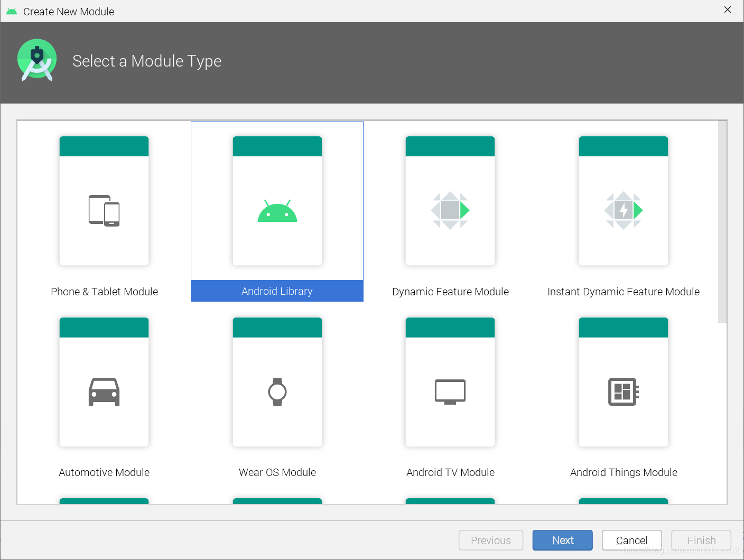The width and height of the screenshot is (744, 560).
Task: Click the Android icon in title bar
Action: coord(12,11)
